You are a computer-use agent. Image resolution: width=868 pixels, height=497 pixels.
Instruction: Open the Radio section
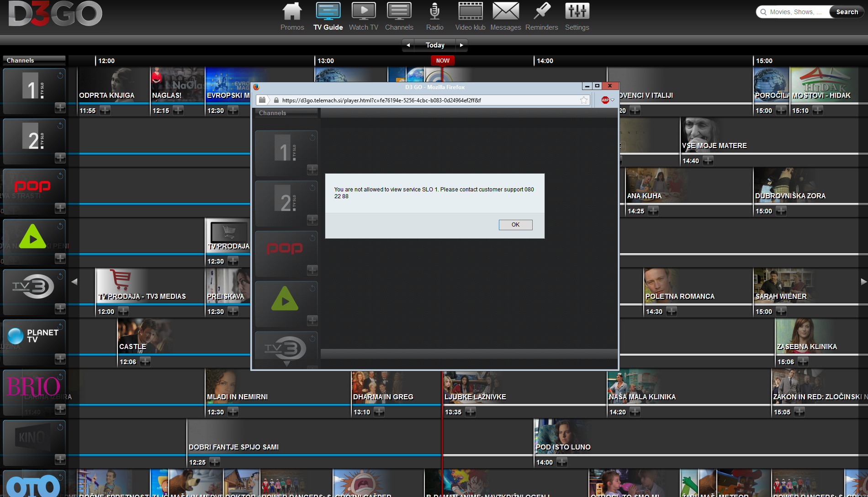[434, 16]
